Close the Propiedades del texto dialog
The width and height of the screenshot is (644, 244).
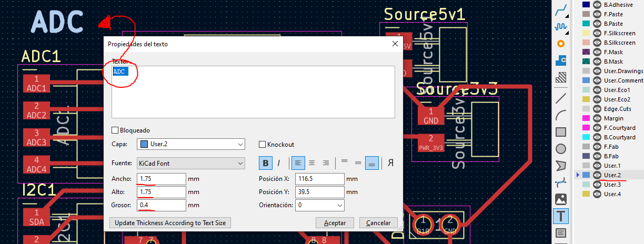395,44
